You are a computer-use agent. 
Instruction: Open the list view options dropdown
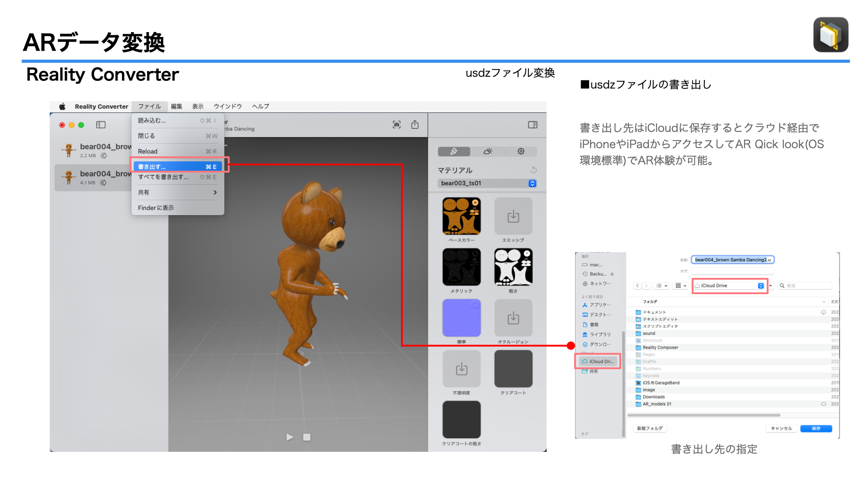point(662,286)
